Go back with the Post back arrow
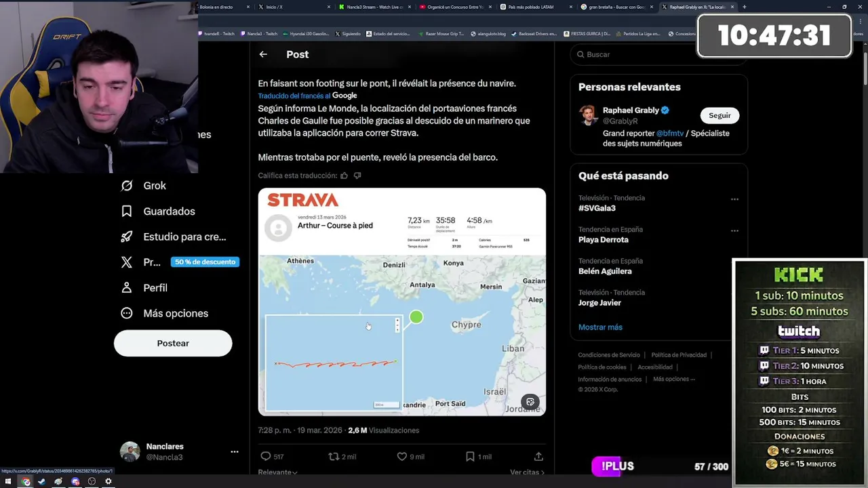This screenshot has height=488, width=868. click(x=263, y=54)
